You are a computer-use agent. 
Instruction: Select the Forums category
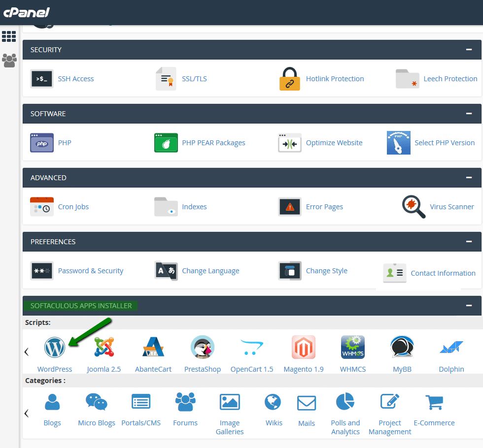point(185,402)
